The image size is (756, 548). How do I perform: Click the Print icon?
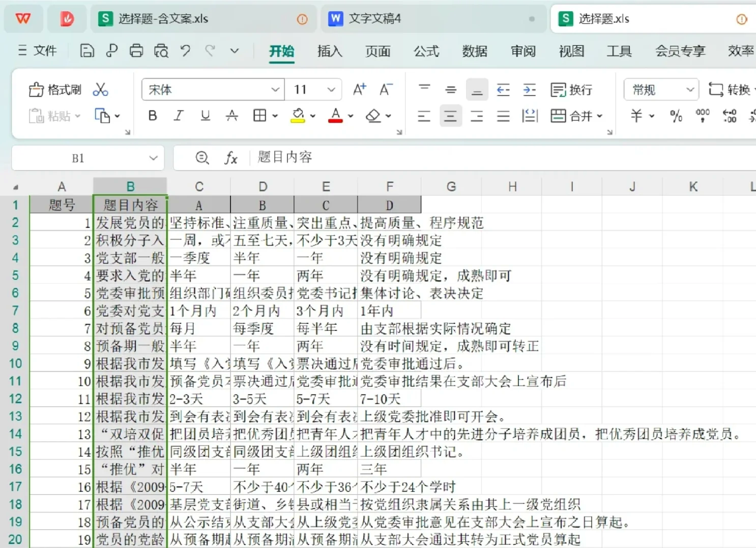(136, 51)
